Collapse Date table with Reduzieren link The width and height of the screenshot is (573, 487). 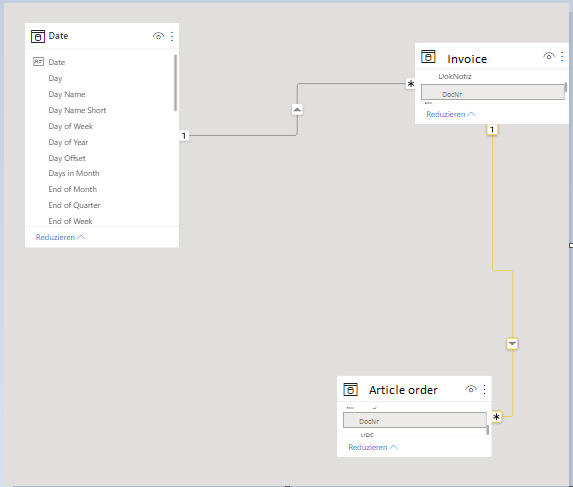pyautogui.click(x=60, y=237)
